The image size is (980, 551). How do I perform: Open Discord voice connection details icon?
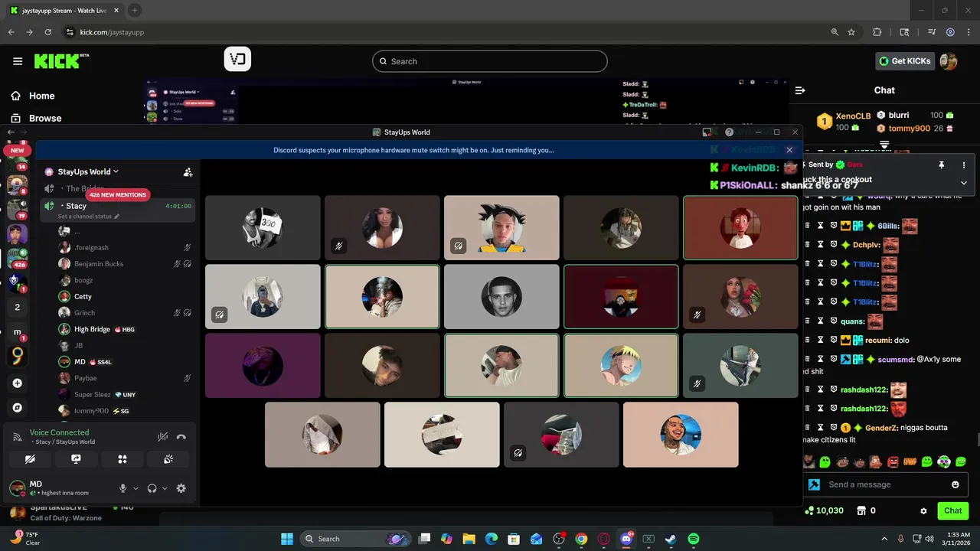click(18, 437)
